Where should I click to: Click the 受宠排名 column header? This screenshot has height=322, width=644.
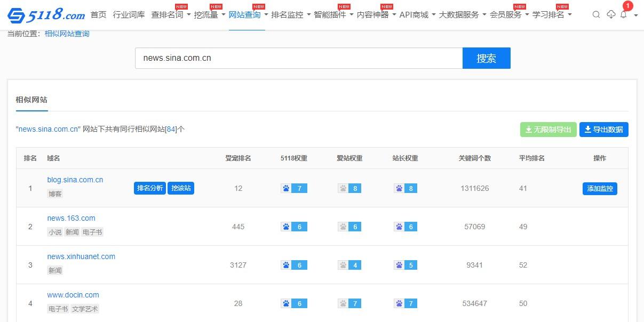[x=238, y=158]
